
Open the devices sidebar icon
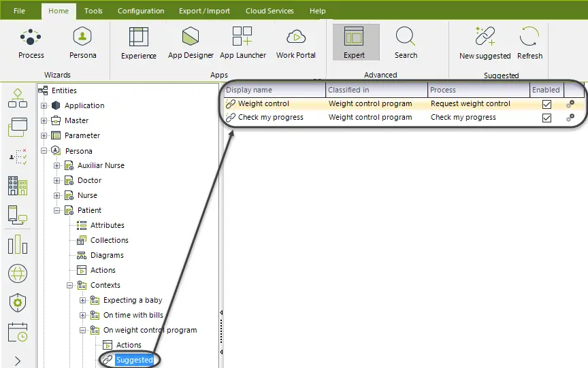(x=18, y=215)
